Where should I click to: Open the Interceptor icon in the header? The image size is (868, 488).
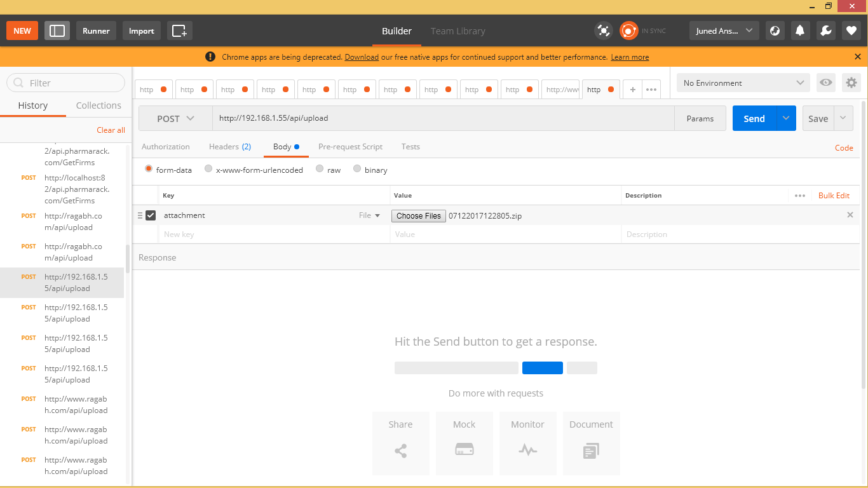(x=603, y=30)
